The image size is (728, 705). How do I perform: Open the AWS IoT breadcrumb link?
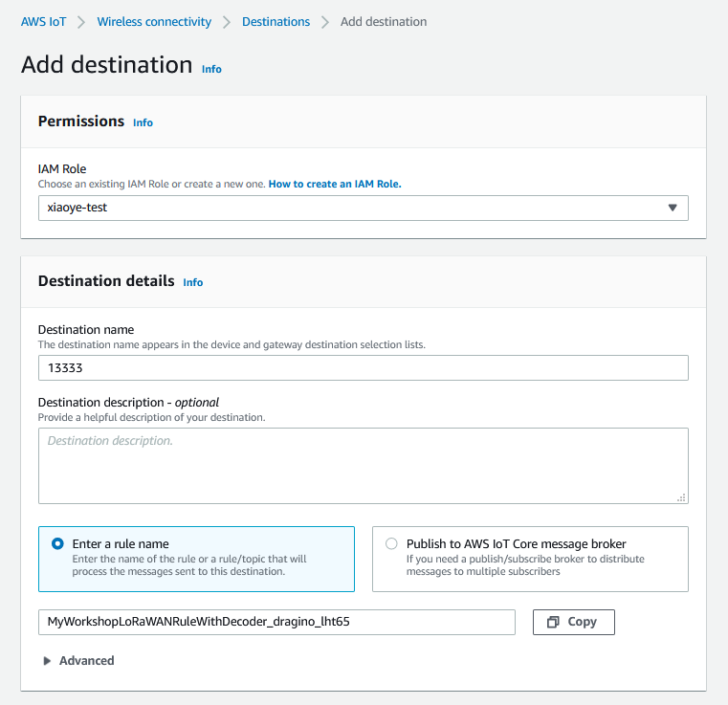43,22
